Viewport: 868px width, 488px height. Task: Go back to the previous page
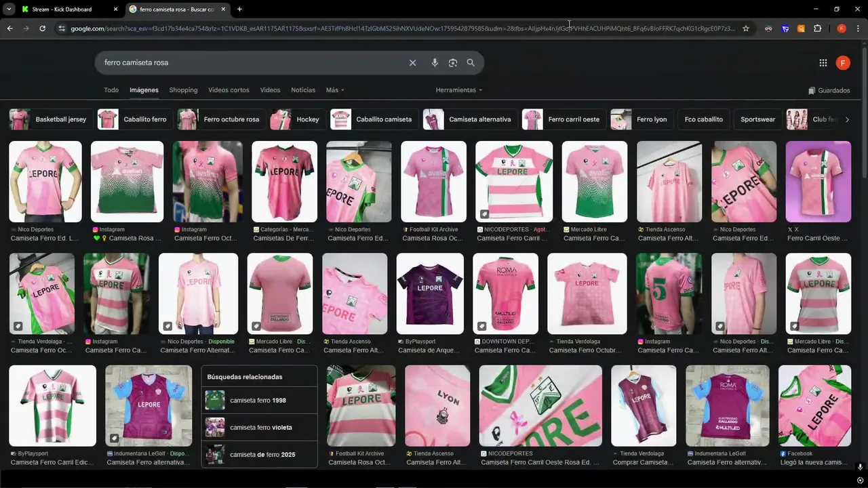point(9,28)
